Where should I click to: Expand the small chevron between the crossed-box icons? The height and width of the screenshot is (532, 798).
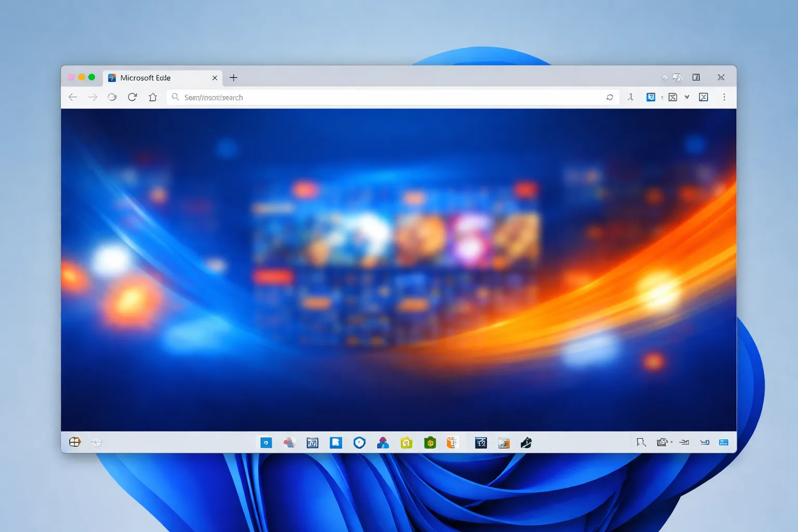(687, 97)
